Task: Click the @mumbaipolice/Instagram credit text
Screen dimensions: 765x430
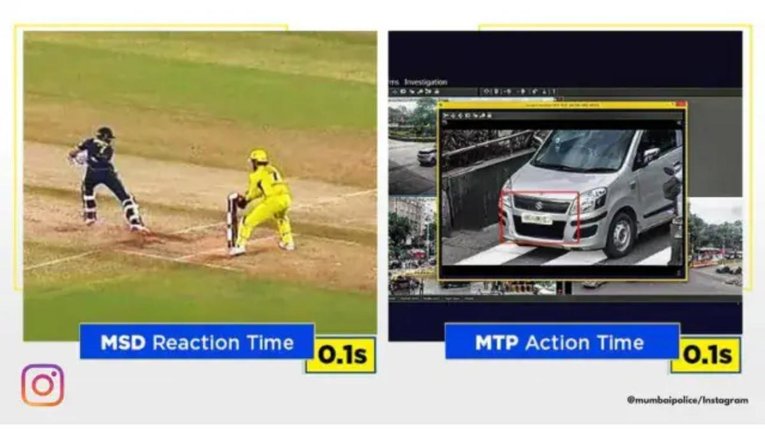Action: [687, 400]
